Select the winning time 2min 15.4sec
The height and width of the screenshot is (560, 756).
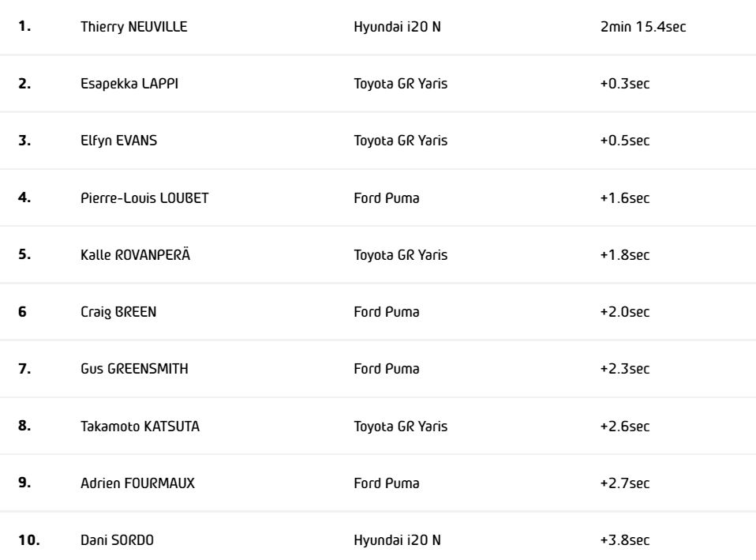tap(642, 27)
